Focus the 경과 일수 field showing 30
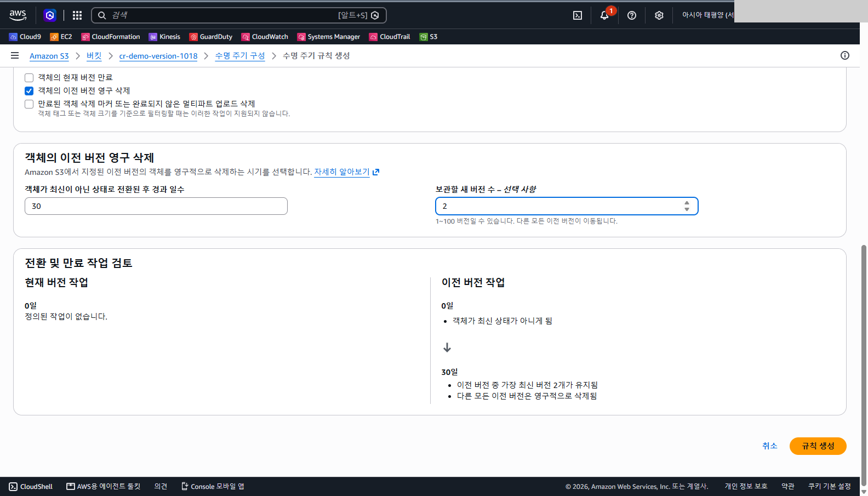Viewport: 868px width, 496px height. click(156, 206)
